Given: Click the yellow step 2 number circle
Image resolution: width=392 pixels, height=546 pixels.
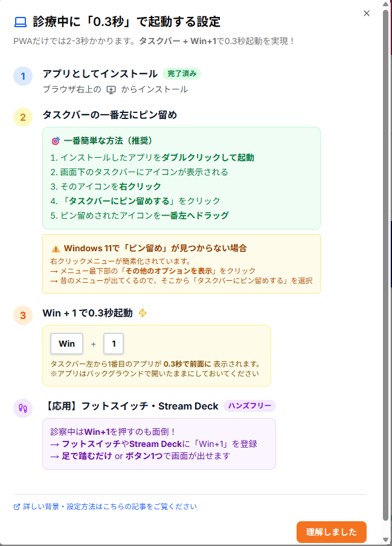Looking at the screenshot, I should [x=23, y=117].
